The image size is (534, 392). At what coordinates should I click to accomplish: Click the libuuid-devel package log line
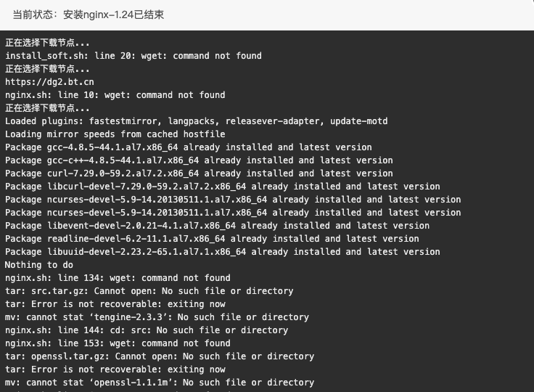coord(223,252)
